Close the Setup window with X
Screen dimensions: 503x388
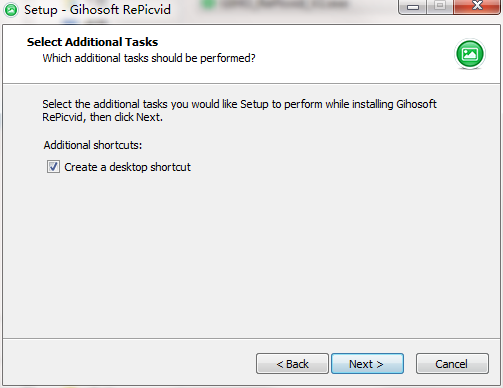[477, 7]
